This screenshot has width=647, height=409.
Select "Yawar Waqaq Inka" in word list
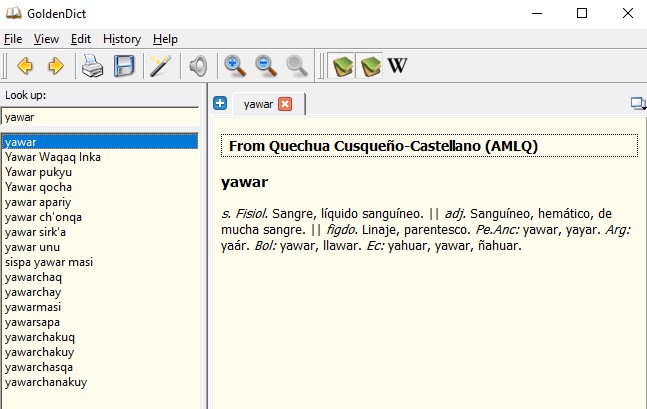click(x=53, y=157)
